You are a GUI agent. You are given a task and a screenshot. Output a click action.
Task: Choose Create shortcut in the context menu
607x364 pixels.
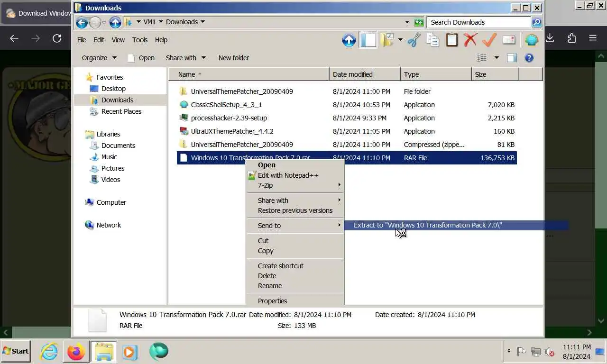pos(295,266)
